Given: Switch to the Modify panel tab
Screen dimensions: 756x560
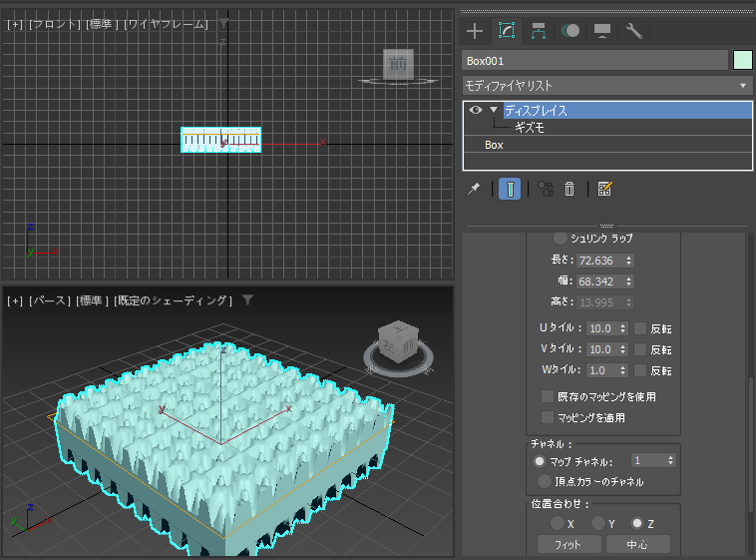Looking at the screenshot, I should 507,31.
